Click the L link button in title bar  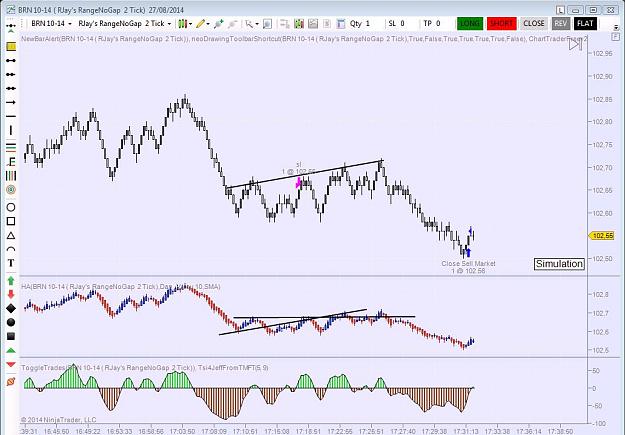click(x=561, y=10)
